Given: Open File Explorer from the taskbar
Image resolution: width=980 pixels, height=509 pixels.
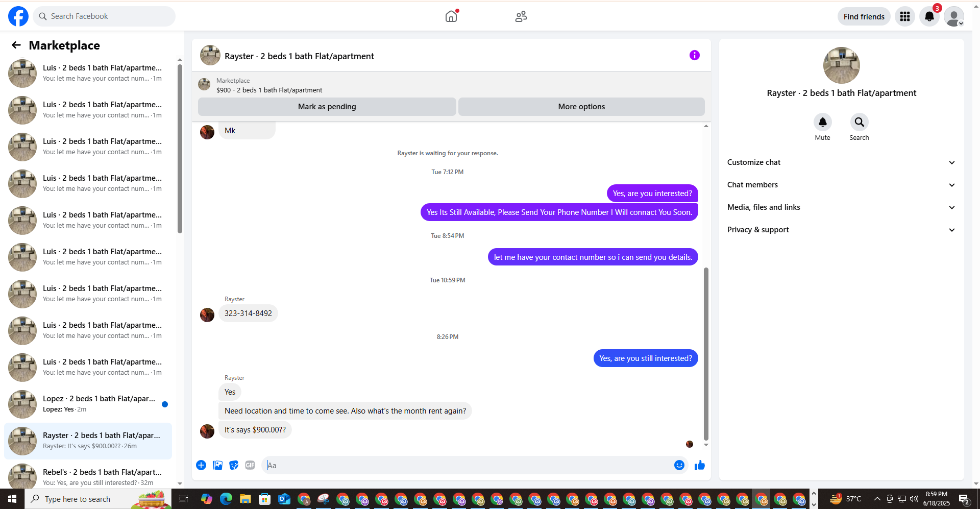Looking at the screenshot, I should [246, 499].
